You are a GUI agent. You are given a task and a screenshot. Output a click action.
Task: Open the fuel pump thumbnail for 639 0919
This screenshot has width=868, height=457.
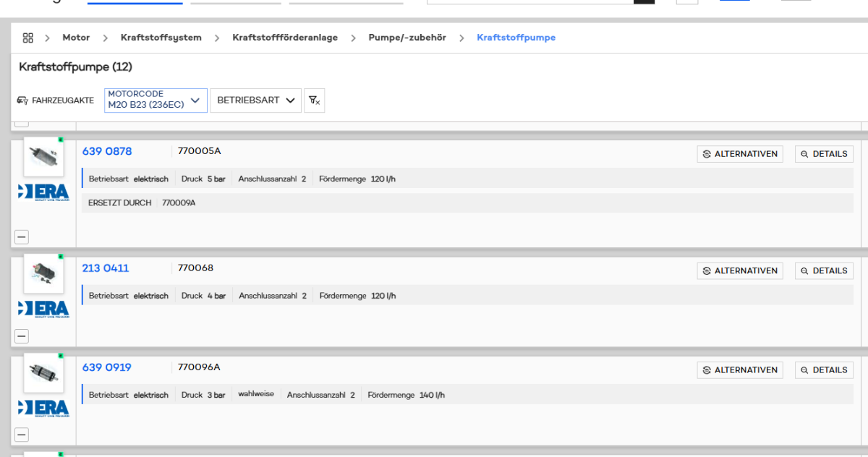[x=43, y=372]
